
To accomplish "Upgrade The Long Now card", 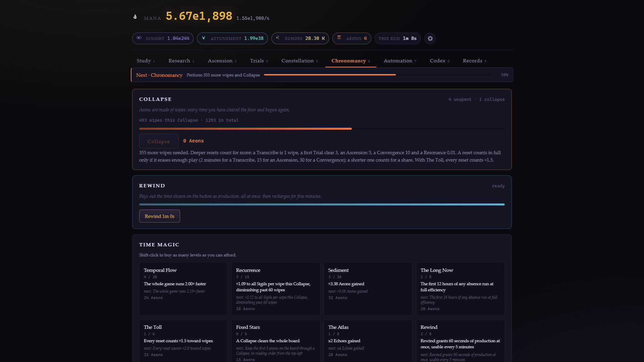I will tap(460, 289).
